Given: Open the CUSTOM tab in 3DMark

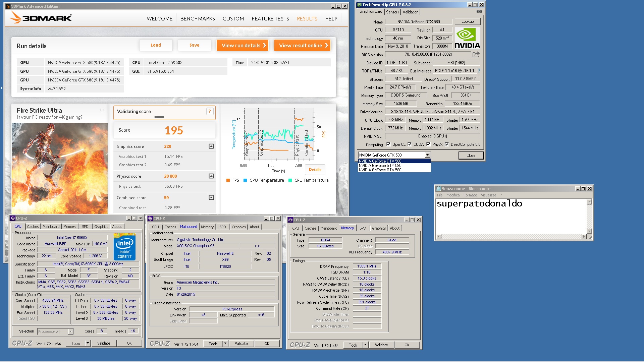Looking at the screenshot, I should (233, 19).
